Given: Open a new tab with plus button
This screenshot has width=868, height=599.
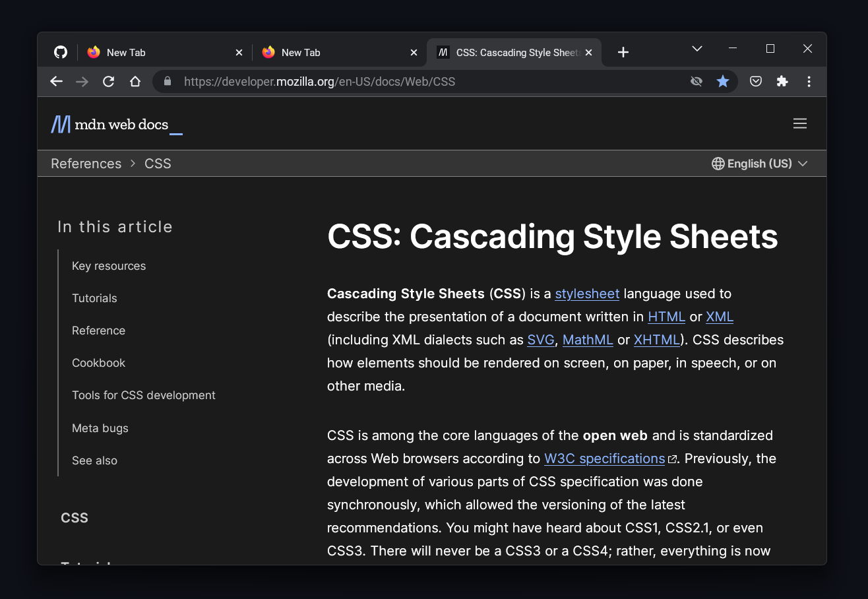Looking at the screenshot, I should [623, 53].
